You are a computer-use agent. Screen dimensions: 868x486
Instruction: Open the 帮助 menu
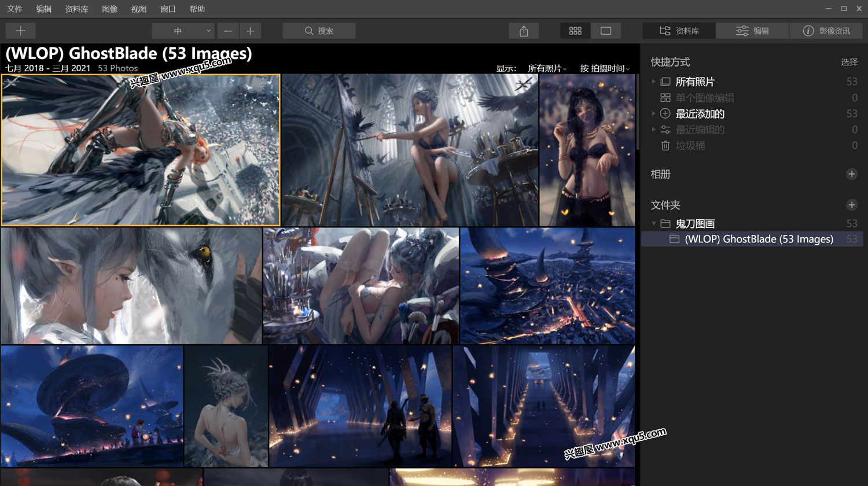coord(197,9)
